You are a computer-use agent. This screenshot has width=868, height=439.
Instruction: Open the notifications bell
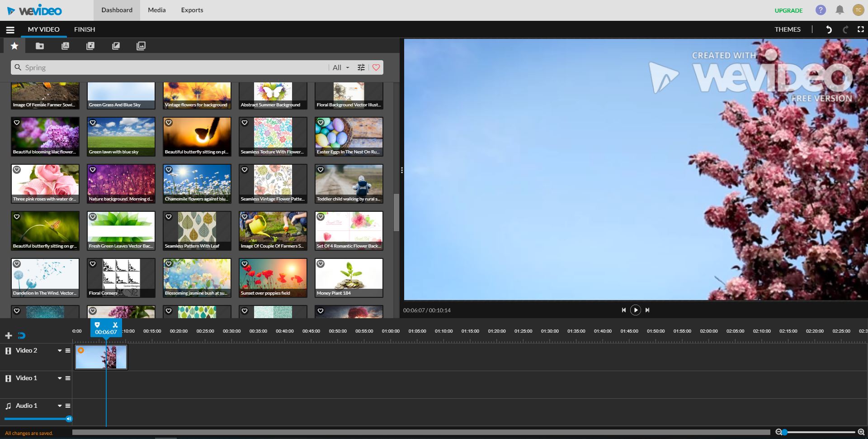840,10
